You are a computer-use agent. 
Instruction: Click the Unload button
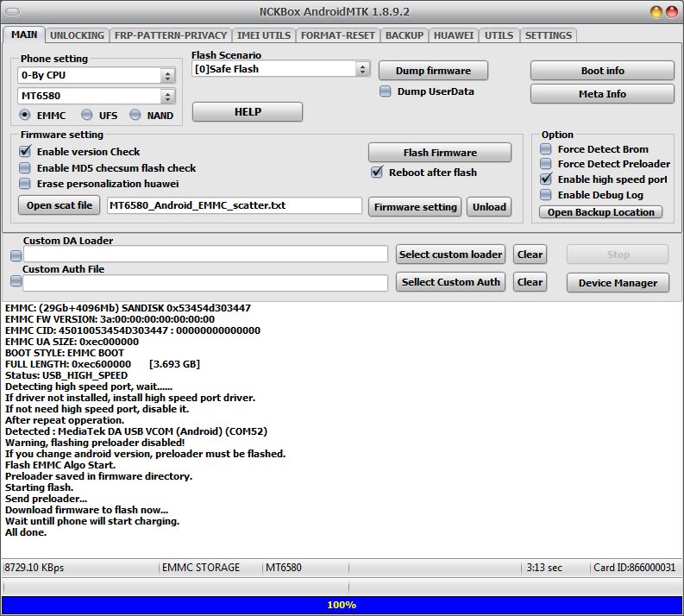click(x=489, y=207)
